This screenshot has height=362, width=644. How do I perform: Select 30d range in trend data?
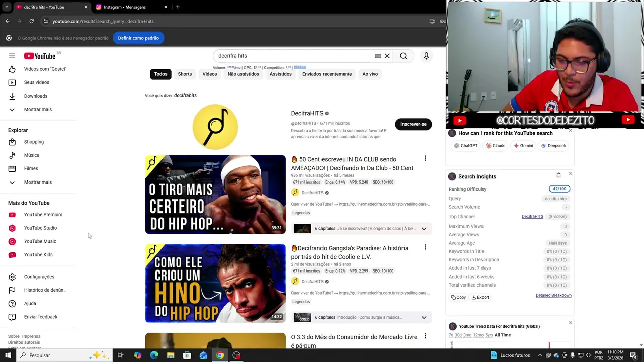[458, 335]
